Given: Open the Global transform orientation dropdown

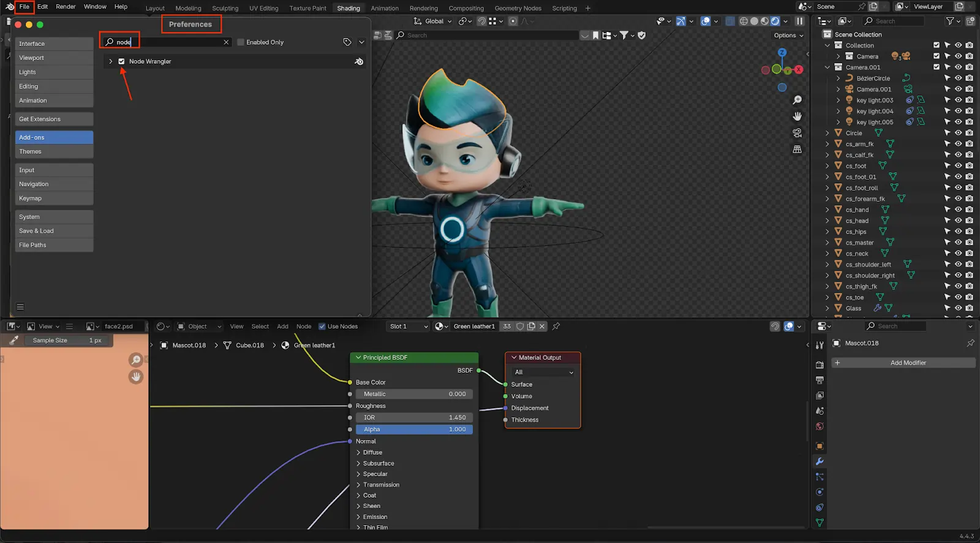Looking at the screenshot, I should (432, 21).
